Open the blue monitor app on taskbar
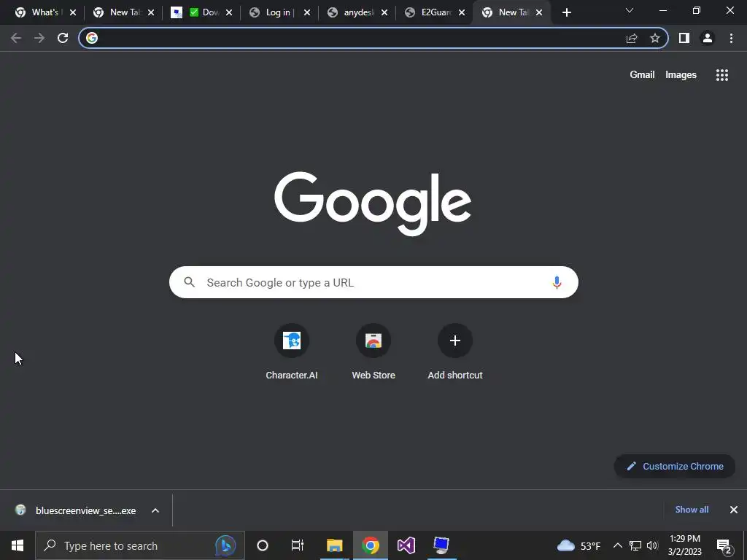 (x=441, y=545)
